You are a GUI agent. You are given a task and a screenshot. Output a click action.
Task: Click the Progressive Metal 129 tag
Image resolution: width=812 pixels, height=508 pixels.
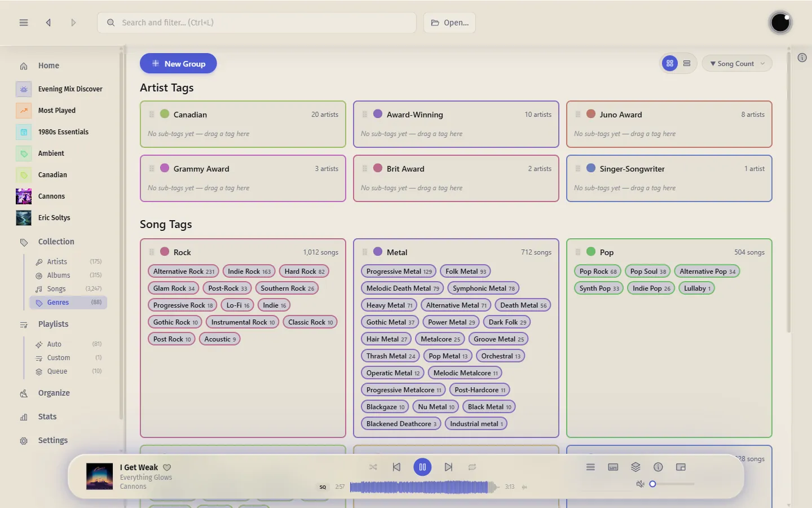tap(399, 271)
